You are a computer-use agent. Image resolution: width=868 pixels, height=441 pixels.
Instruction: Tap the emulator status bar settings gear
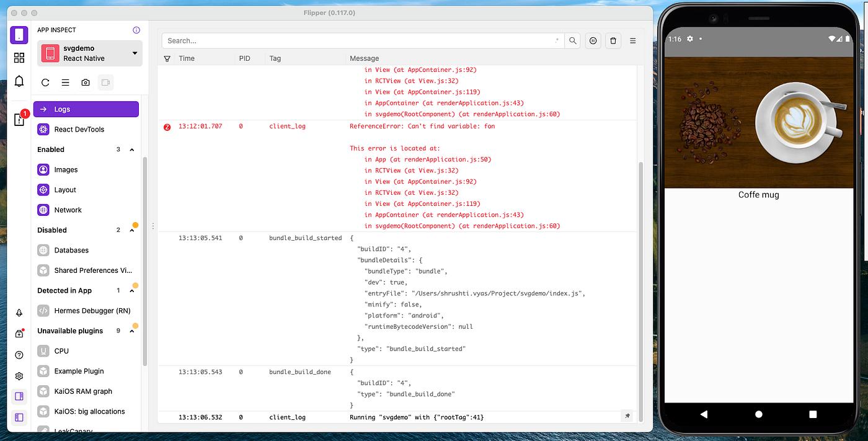pyautogui.click(x=689, y=38)
